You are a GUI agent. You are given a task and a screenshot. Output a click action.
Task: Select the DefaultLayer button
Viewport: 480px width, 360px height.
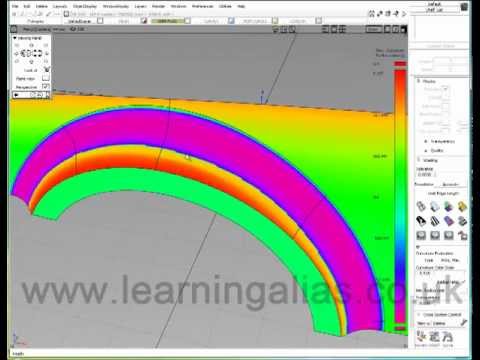coord(79,21)
